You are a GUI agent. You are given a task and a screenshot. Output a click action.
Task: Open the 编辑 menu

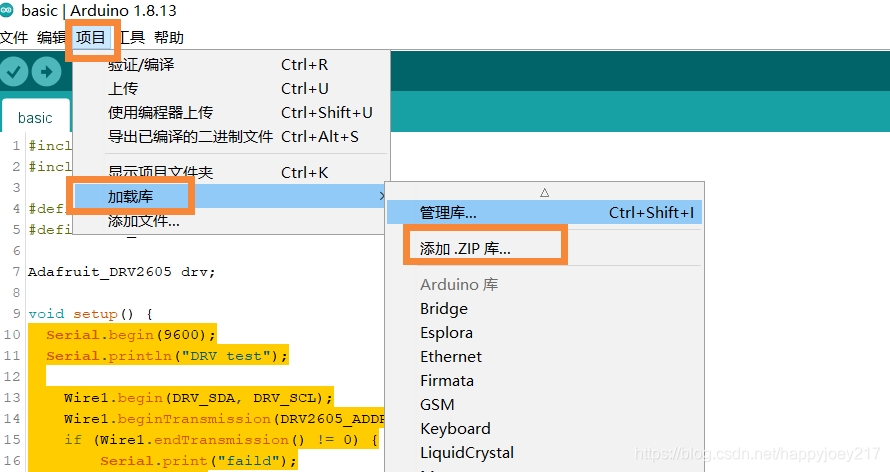[51, 37]
